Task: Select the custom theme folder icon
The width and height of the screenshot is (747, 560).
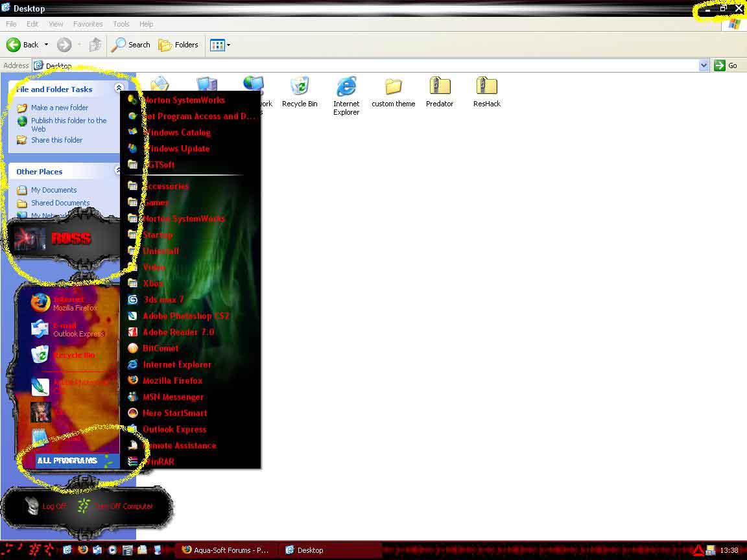Action: point(393,91)
